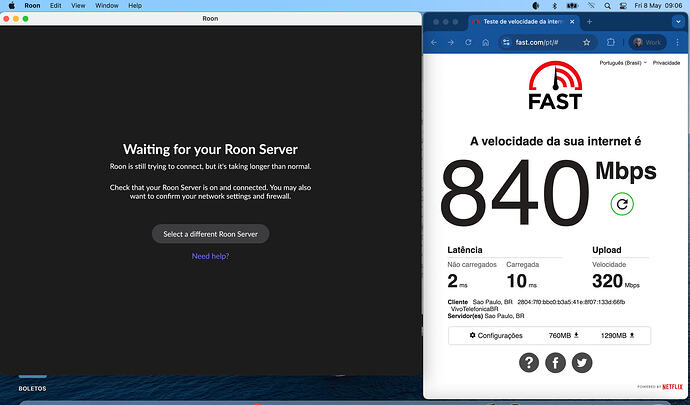Open the View menu
The height and width of the screenshot is (405, 690).
(x=78, y=6)
